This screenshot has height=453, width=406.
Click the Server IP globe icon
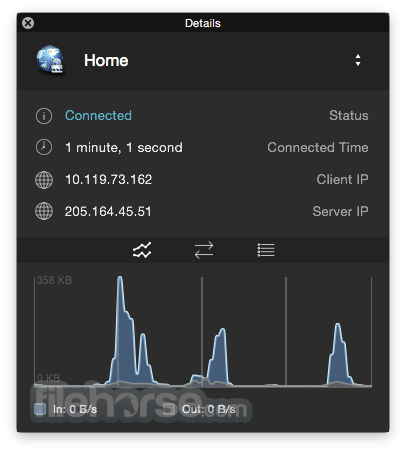(x=44, y=211)
